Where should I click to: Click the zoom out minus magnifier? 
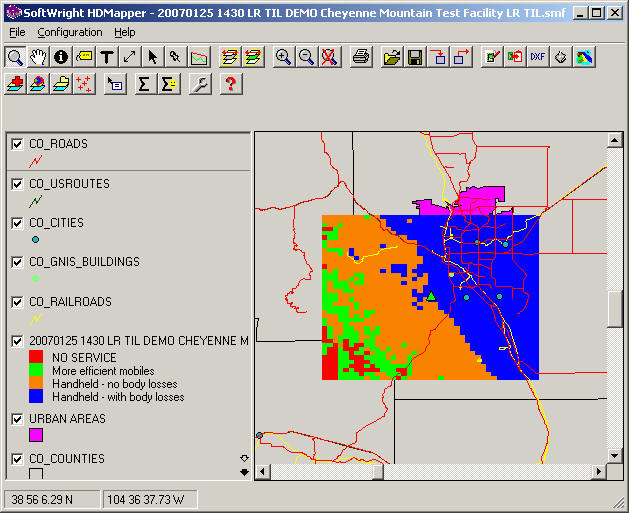[306, 57]
